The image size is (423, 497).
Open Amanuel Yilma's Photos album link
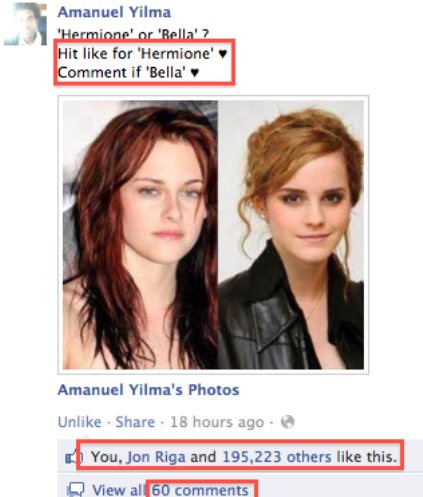click(149, 390)
